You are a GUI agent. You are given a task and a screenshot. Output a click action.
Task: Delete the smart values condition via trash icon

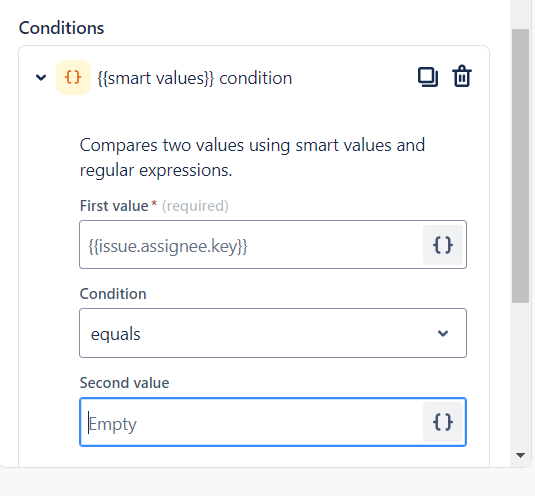pyautogui.click(x=462, y=76)
